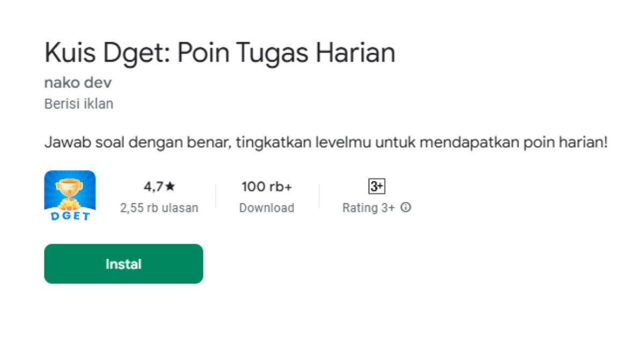Image resolution: width=644 pixels, height=337 pixels.
Task: Click the 4,7 rating score
Action: (x=153, y=187)
